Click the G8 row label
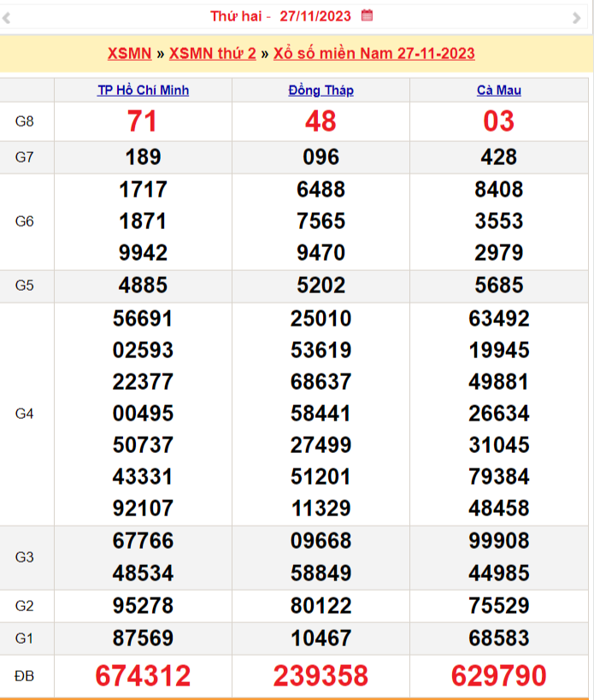 tap(25, 121)
